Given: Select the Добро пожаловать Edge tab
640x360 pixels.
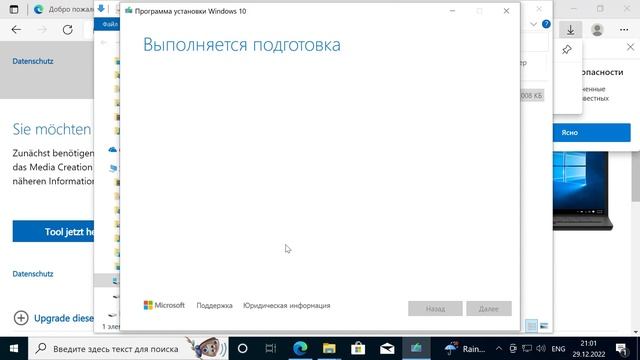Looking at the screenshot, I should (63, 9).
